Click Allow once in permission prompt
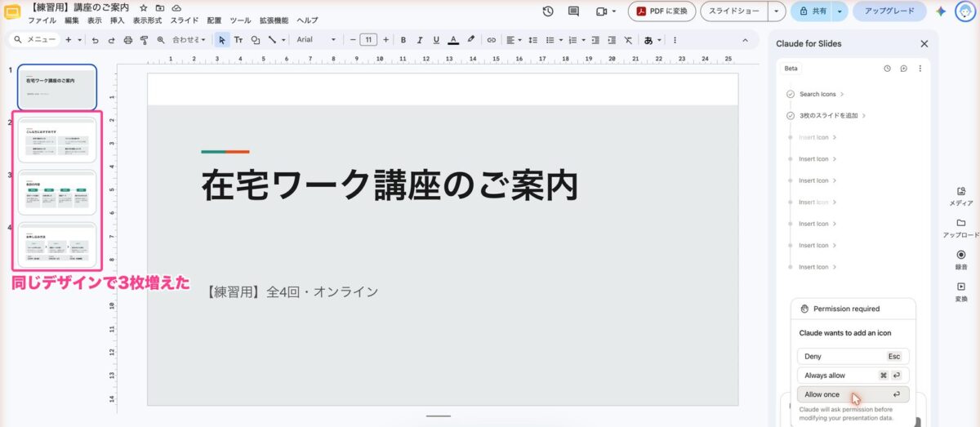Viewport: 980px width, 427px height. tap(853, 394)
